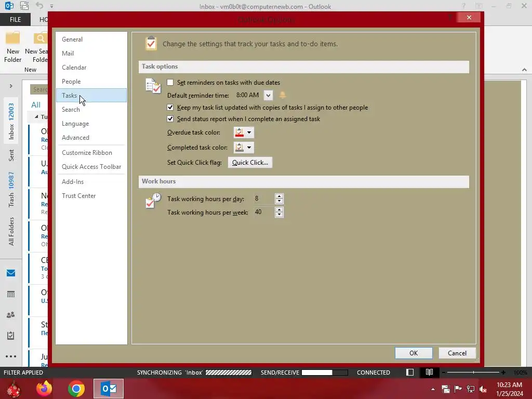Click the reminder sound bell icon
The height and width of the screenshot is (399, 532).
pos(282,95)
